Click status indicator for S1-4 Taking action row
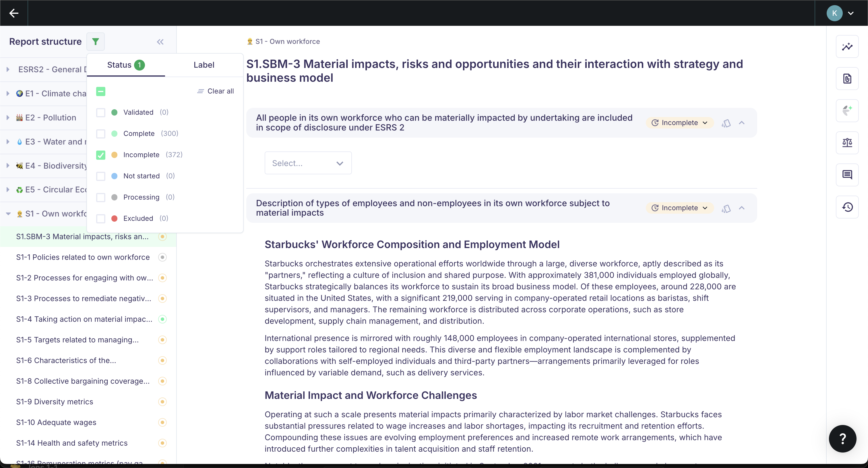Screen dimensions: 868x468 click(162, 319)
